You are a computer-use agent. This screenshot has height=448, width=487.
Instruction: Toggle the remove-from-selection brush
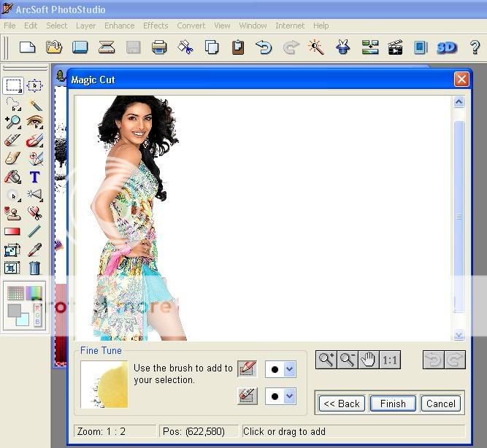(x=248, y=395)
